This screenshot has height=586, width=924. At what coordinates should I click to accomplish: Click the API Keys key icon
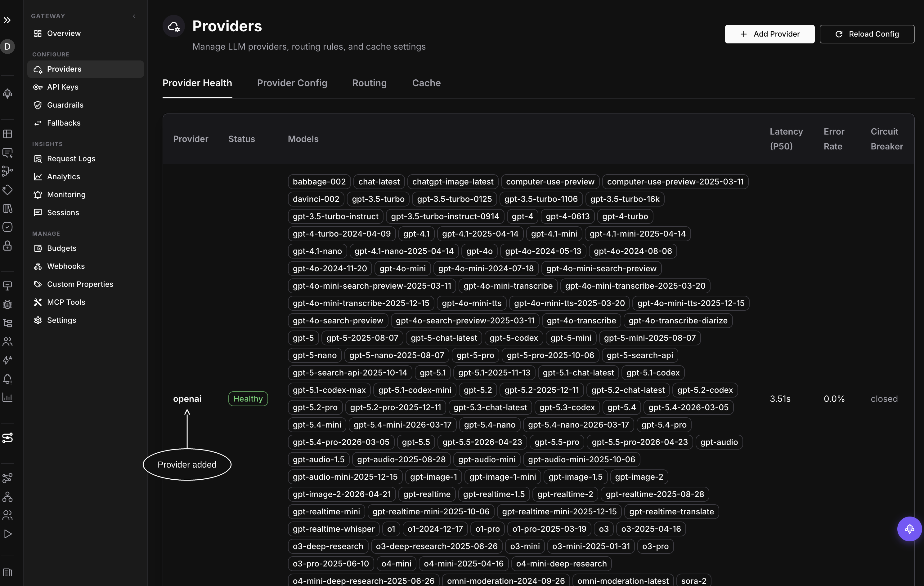pyautogui.click(x=38, y=87)
